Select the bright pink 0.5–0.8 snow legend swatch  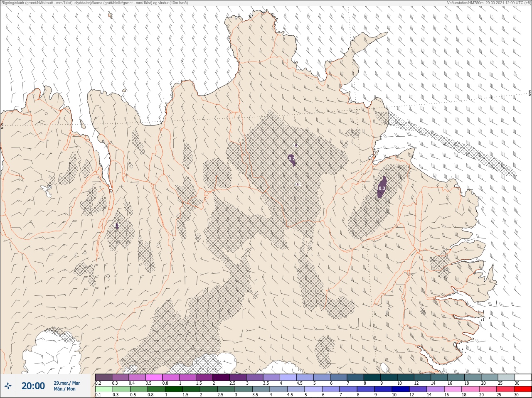[154, 377]
